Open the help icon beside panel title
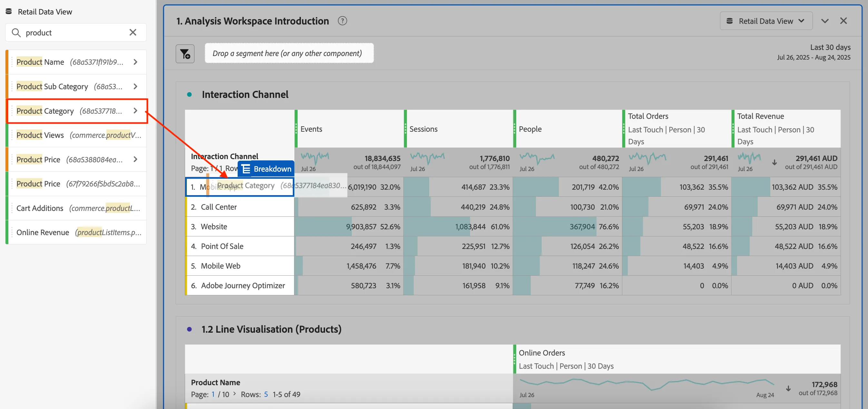Image resolution: width=868 pixels, height=409 pixels. [x=342, y=21]
